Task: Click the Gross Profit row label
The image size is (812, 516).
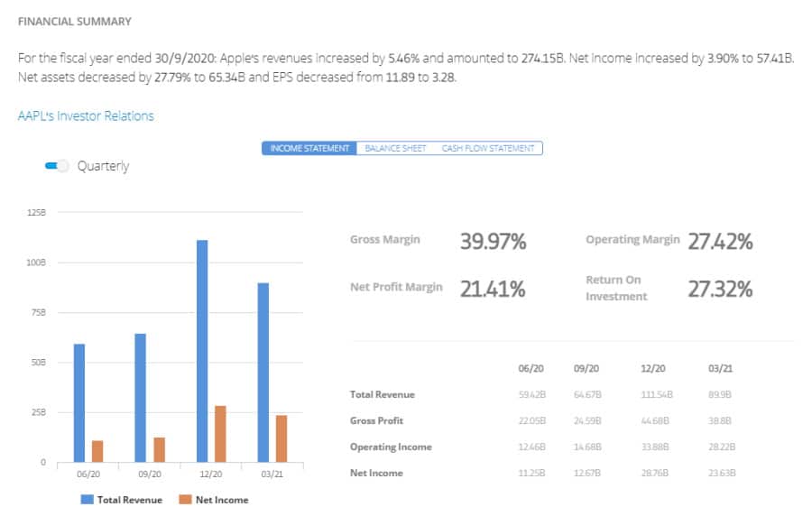Action: (376, 420)
